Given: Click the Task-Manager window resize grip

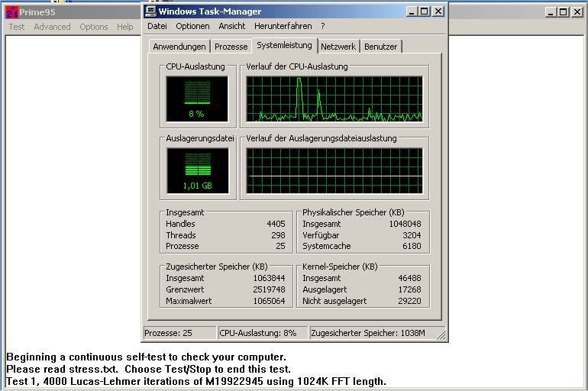Looking at the screenshot, I should 441,334.
